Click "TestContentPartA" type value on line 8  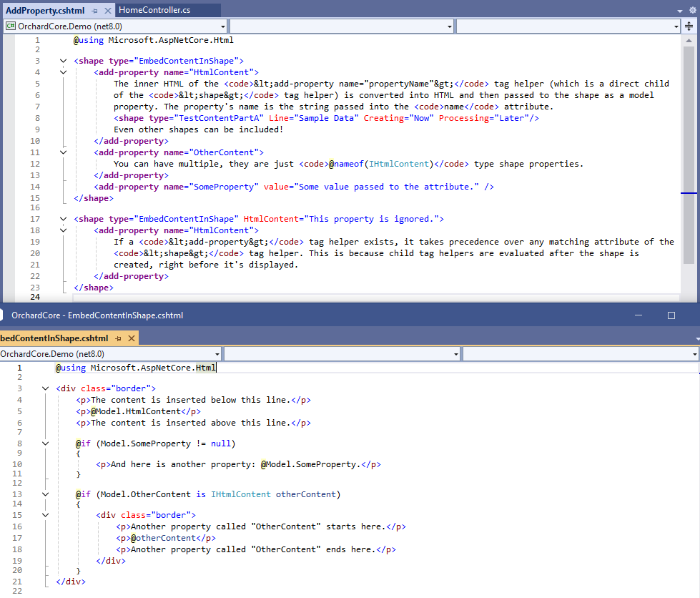[x=221, y=118]
